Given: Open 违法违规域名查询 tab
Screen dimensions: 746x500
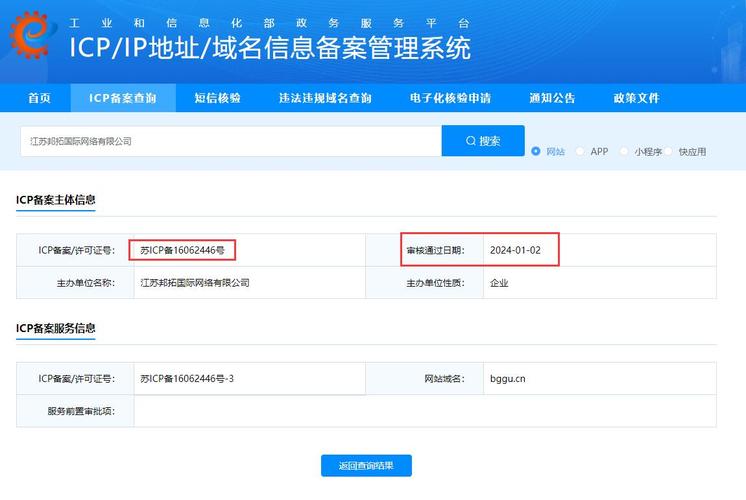Looking at the screenshot, I should point(325,98).
